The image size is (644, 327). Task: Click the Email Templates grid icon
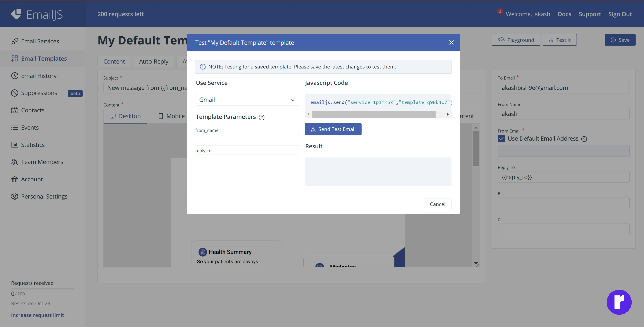[x=14, y=59]
